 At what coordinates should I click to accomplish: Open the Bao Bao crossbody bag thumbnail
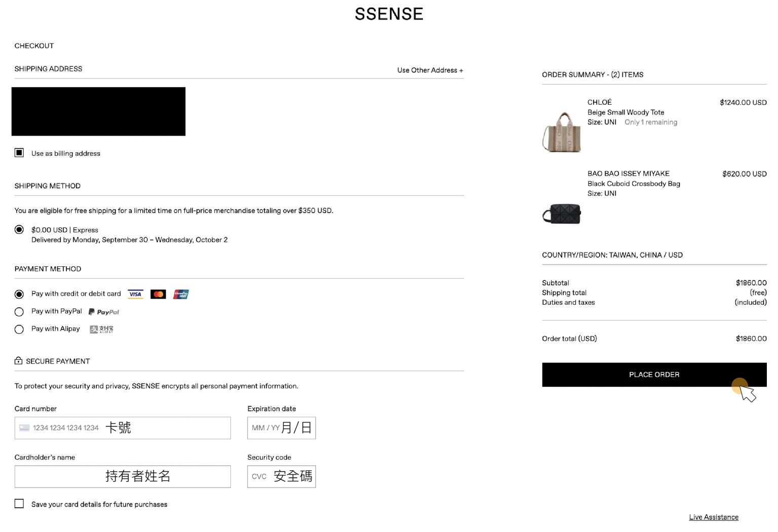pos(562,214)
